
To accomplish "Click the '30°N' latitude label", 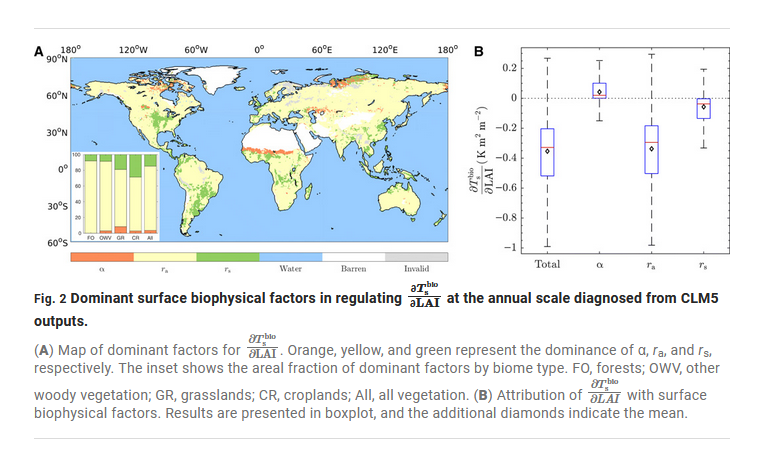I will pyautogui.click(x=57, y=133).
